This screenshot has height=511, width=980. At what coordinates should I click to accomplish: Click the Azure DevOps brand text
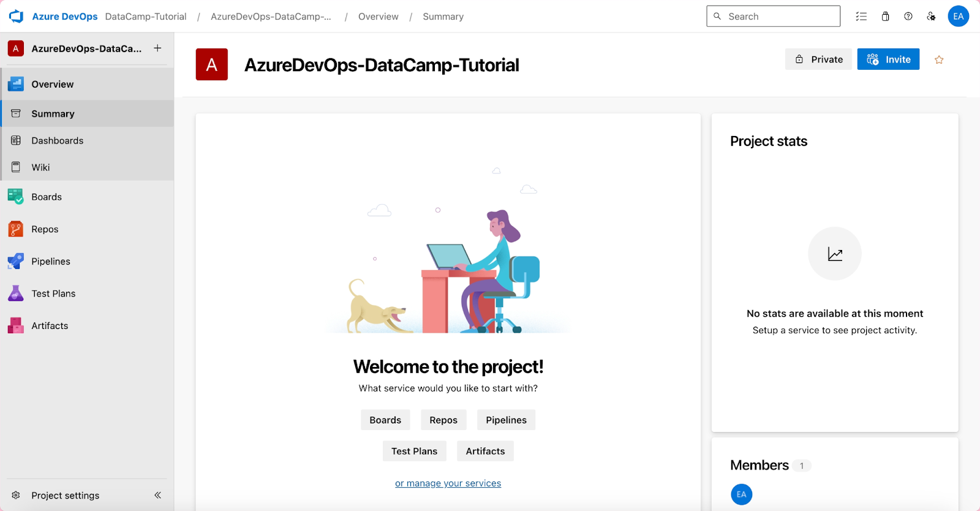[x=64, y=17]
